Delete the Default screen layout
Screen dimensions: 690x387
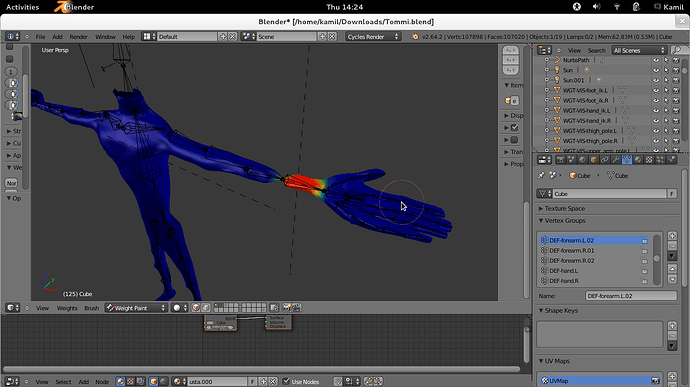click(232, 37)
